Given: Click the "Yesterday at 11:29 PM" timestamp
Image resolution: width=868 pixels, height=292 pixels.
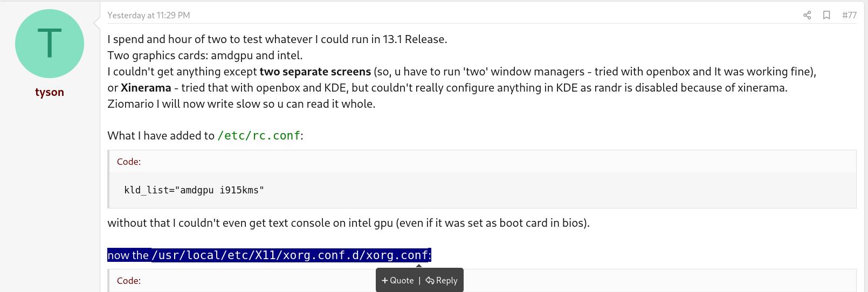Looking at the screenshot, I should point(149,15).
